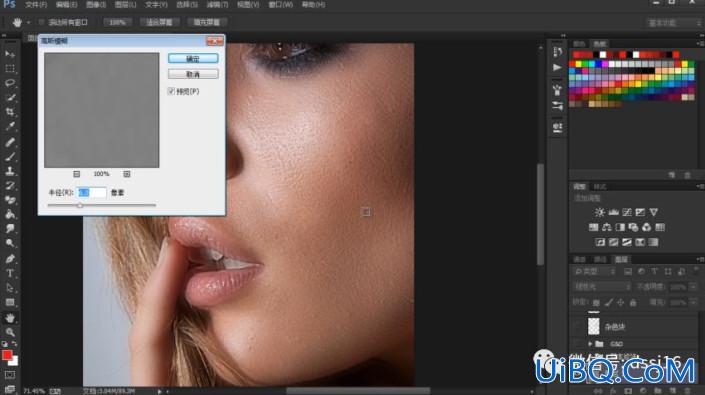705x395 pixels.
Task: Open the layer opacity dropdown arrow
Action: (x=693, y=287)
